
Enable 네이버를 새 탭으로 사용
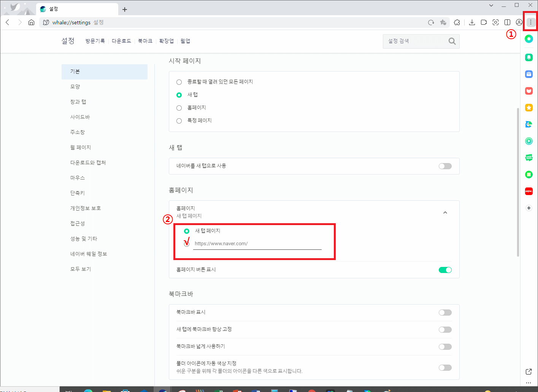click(x=445, y=166)
